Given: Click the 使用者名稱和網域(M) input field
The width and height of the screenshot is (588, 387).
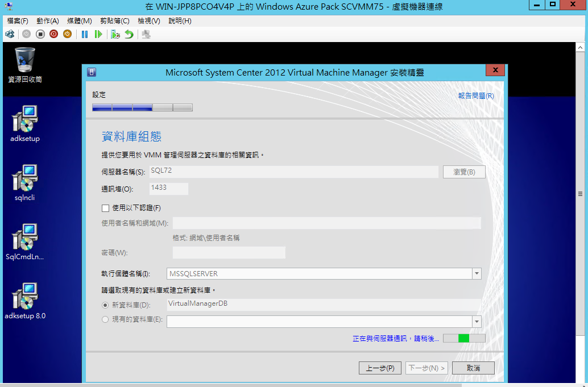Looking at the screenshot, I should click(326, 223).
